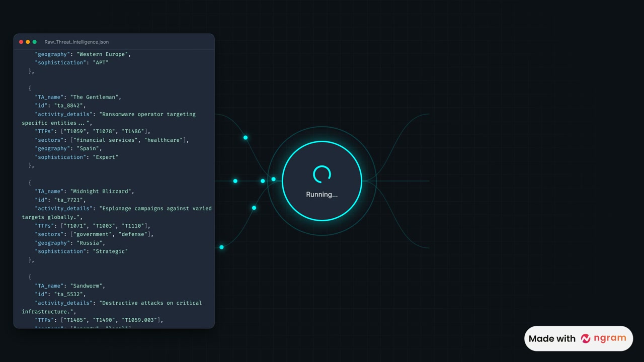Select the "Sandworm" TA_name value
Viewport: 644px width, 362px height.
tap(86, 286)
